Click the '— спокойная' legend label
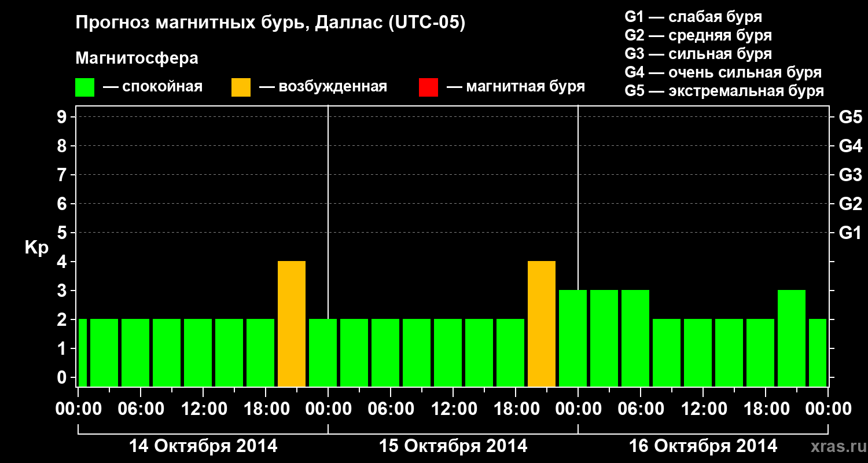 pyautogui.click(x=153, y=87)
